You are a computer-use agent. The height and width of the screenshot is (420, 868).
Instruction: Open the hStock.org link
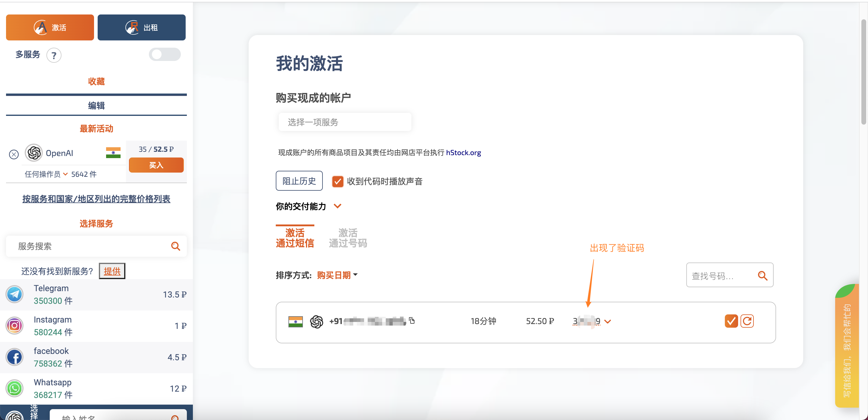(x=463, y=152)
